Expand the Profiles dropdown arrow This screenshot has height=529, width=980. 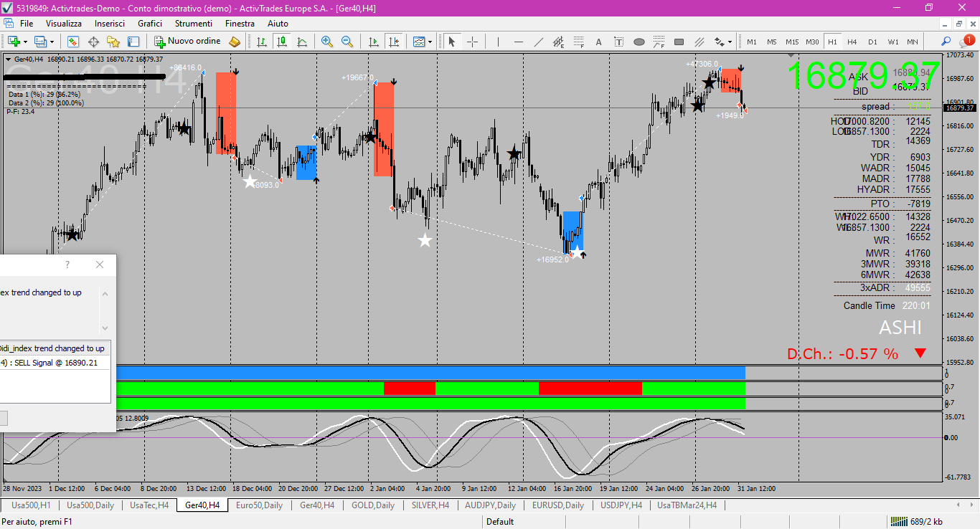(52, 42)
